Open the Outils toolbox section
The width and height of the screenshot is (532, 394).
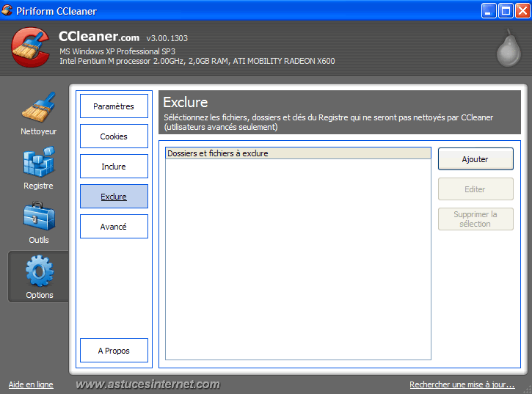39,222
